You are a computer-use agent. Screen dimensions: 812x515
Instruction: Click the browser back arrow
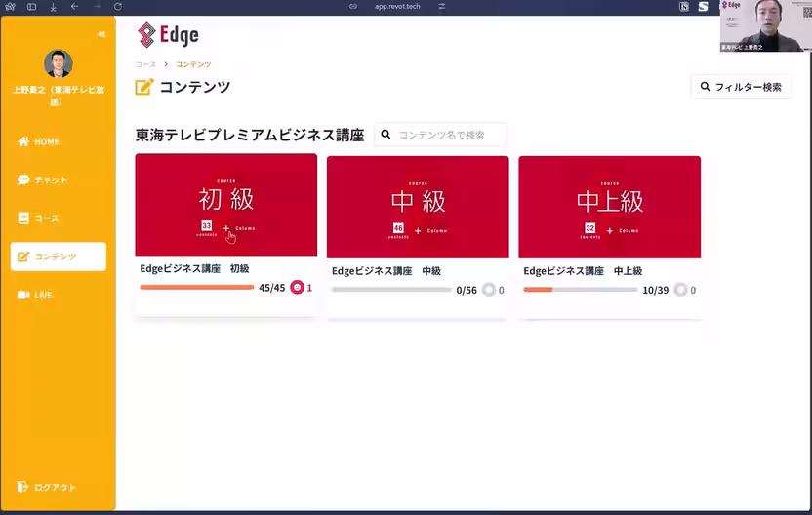(x=74, y=6)
